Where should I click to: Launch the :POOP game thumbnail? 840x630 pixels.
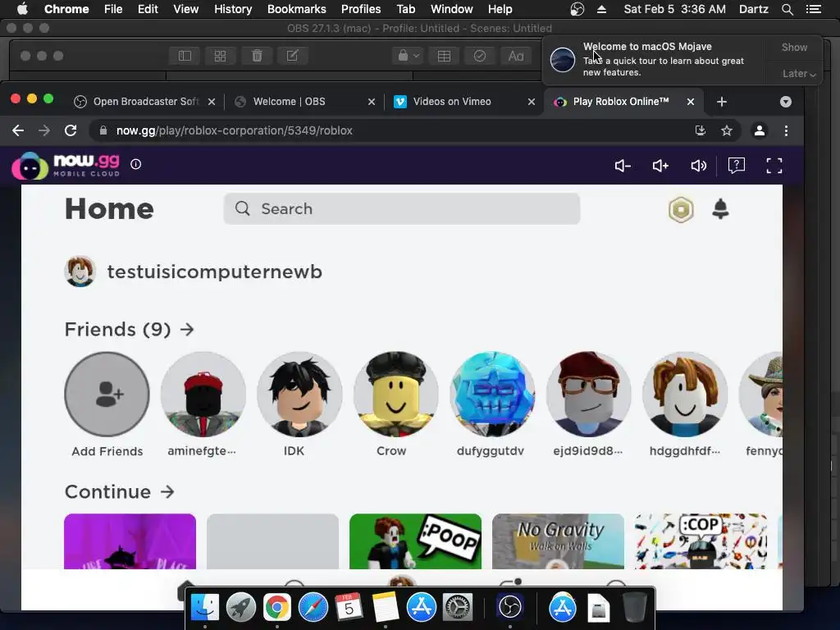[415, 541]
